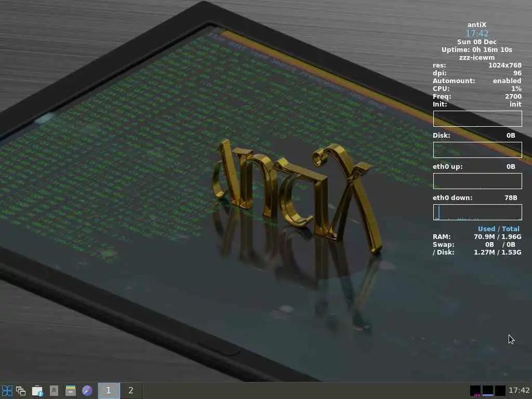
Task: Click the eject/unplug drive icon
Action: [x=54, y=391]
